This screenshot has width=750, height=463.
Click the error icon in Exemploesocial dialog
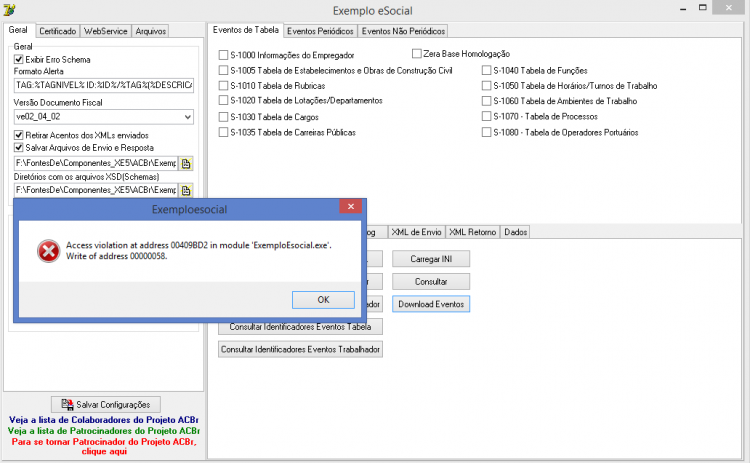click(x=48, y=251)
